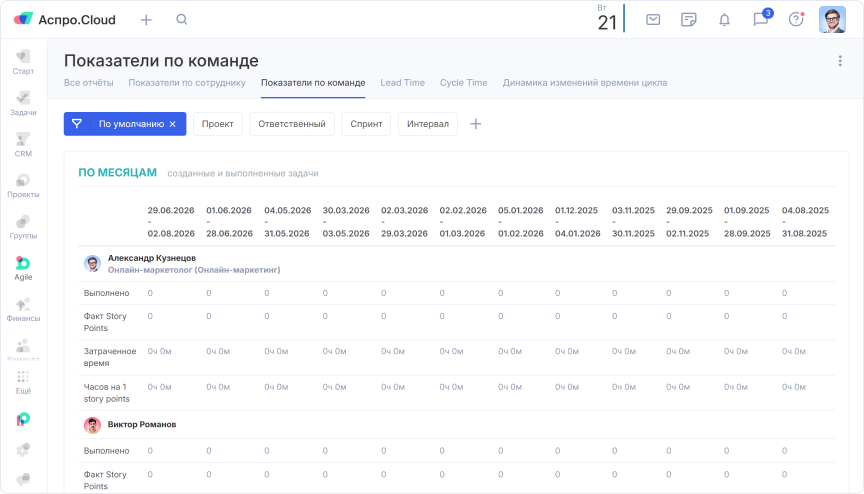Switch to Cycle Time tab
864x494 pixels.
tap(463, 83)
